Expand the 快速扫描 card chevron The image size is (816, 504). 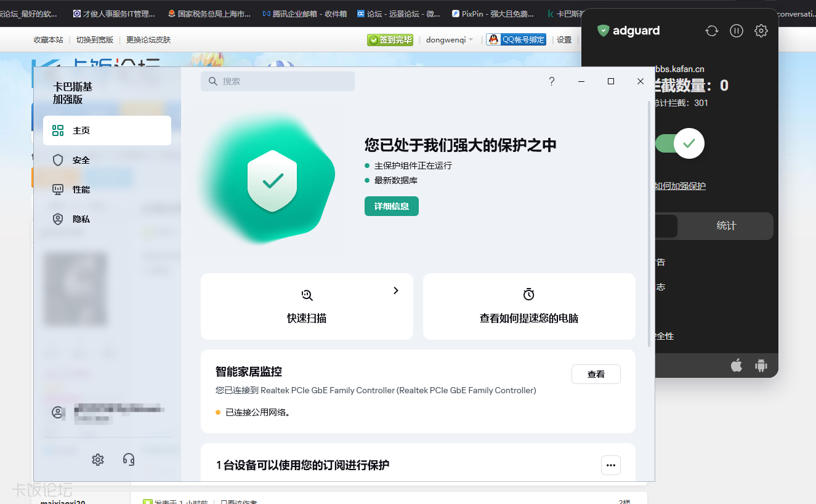(x=395, y=290)
